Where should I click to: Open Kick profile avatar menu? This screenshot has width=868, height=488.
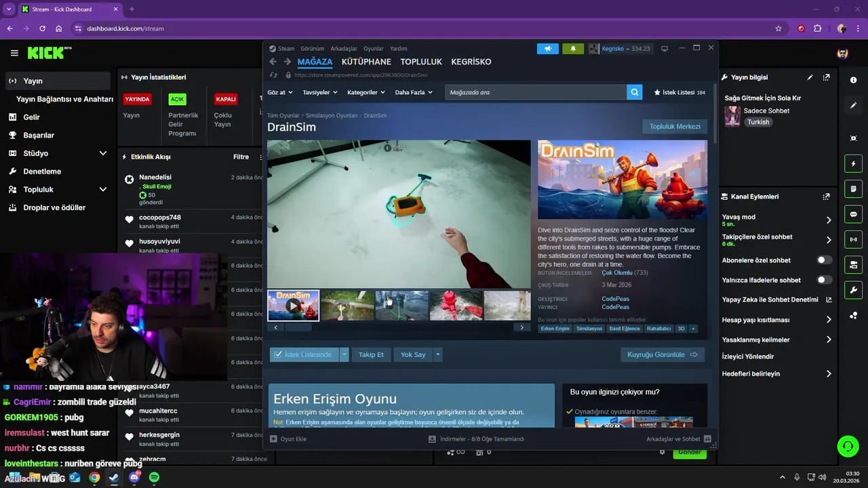842,54
